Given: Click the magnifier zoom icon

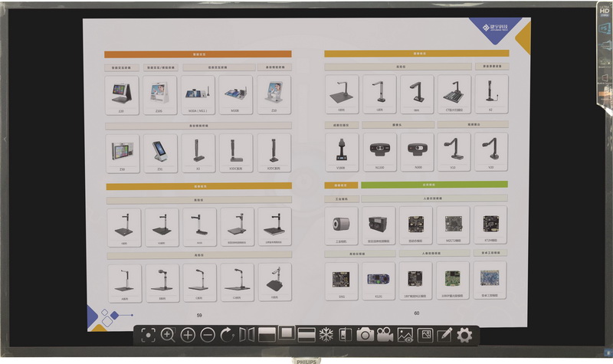Looking at the screenshot, I should tap(168, 335).
